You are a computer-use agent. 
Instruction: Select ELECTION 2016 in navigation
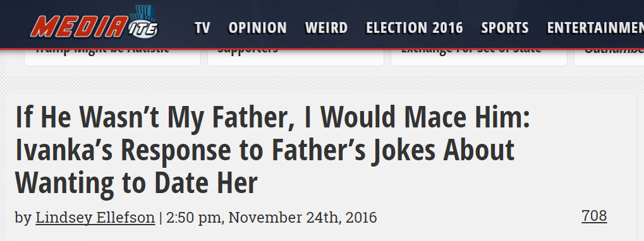415,28
